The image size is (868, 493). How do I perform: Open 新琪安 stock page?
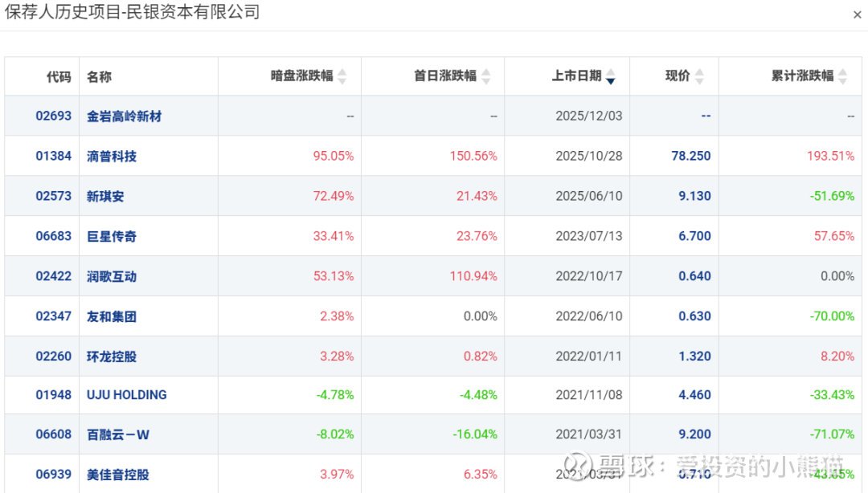click(x=105, y=196)
